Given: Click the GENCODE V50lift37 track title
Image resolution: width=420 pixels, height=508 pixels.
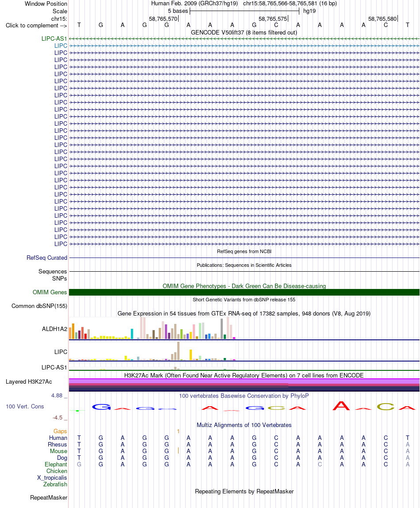Looking at the screenshot, I should coord(244,32).
